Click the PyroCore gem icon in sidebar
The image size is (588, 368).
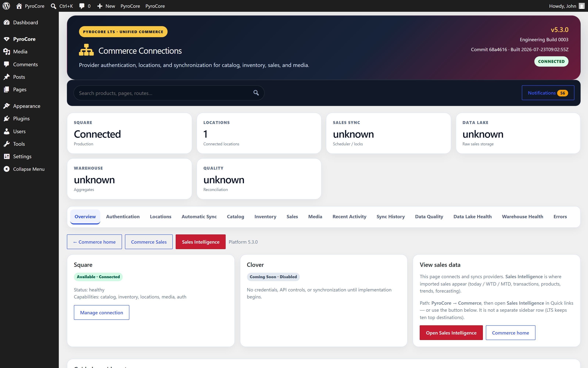tap(7, 39)
